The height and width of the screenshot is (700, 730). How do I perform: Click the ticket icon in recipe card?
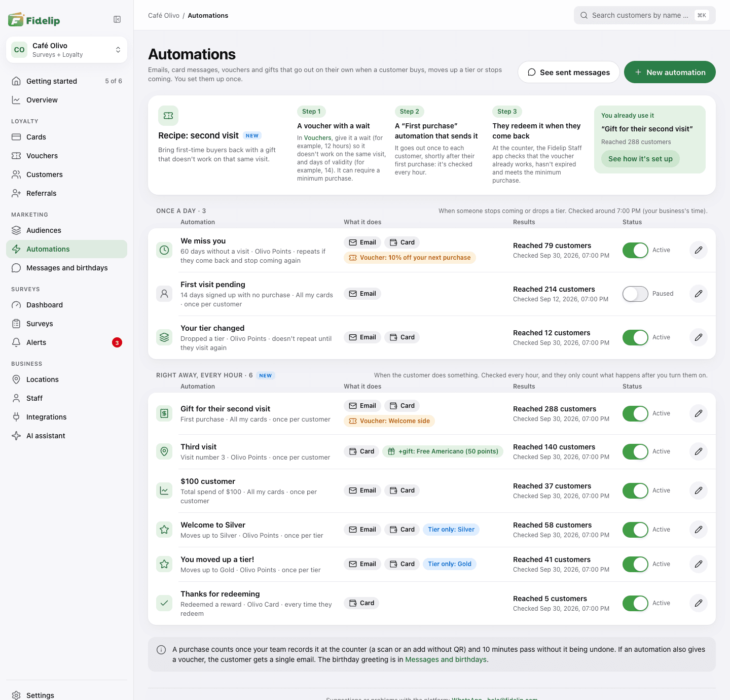coord(168,116)
